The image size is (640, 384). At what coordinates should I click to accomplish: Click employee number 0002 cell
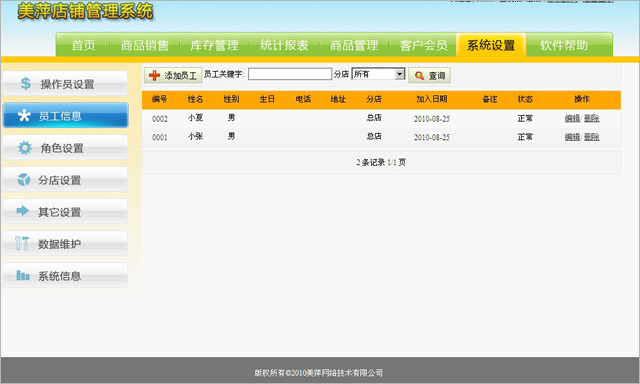coord(160,119)
